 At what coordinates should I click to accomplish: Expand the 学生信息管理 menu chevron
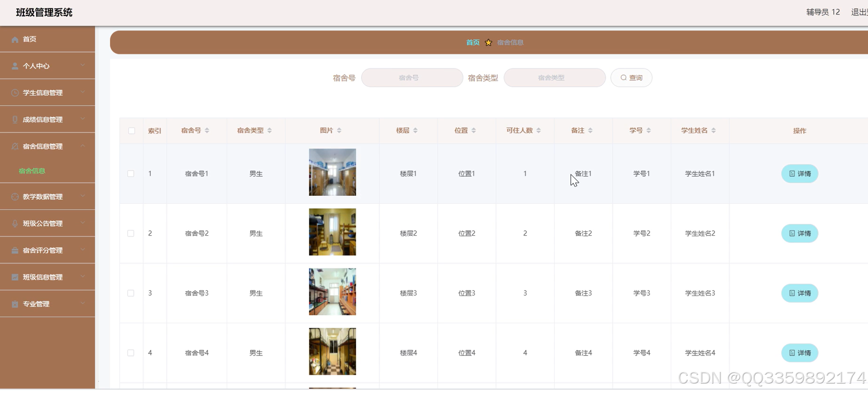tap(83, 92)
